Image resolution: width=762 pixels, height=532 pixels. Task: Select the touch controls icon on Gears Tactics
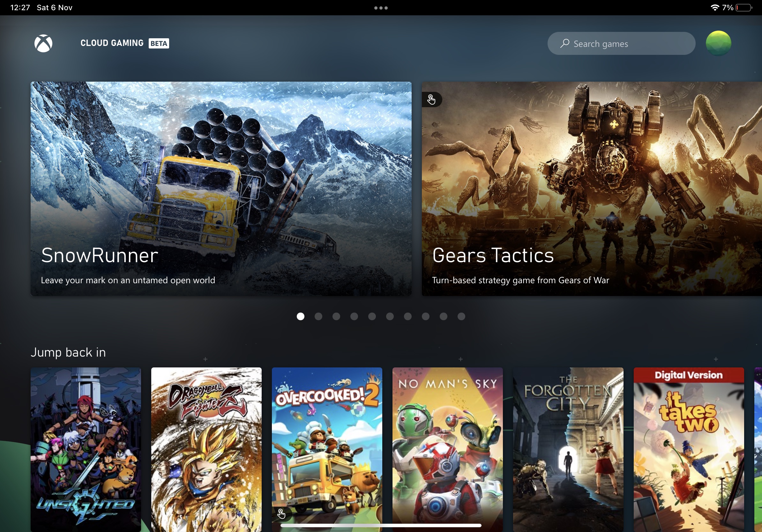(431, 99)
